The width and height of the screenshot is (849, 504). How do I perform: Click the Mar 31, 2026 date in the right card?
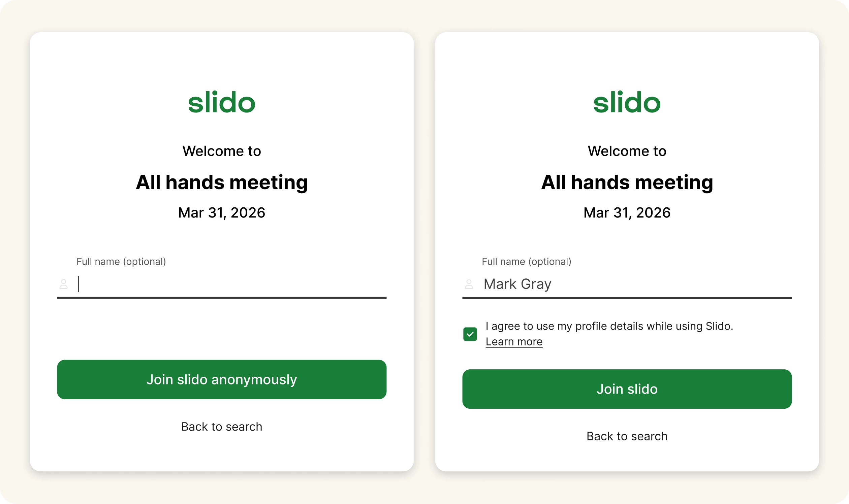(x=627, y=212)
